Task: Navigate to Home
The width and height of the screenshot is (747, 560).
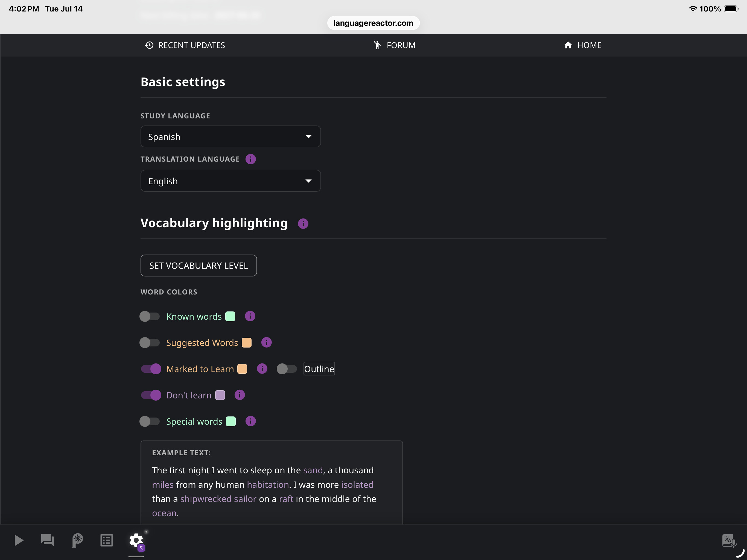Action: pos(583,45)
